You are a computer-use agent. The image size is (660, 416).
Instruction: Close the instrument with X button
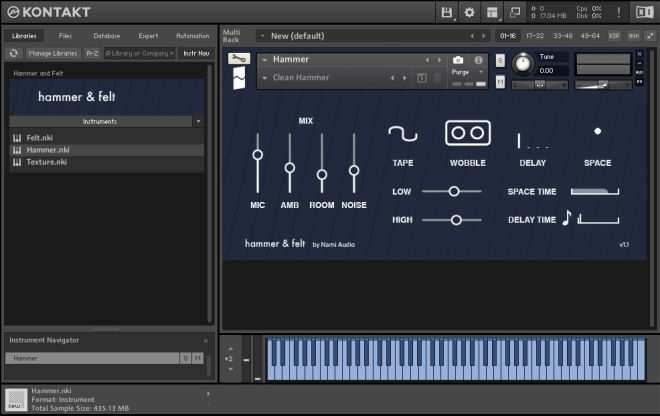click(x=639, y=54)
